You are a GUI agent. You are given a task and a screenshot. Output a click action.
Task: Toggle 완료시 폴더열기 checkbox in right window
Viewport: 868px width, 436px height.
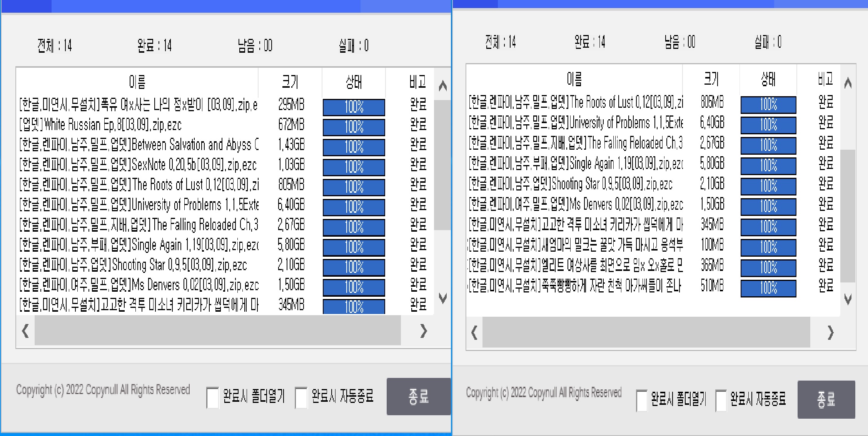[641, 400]
